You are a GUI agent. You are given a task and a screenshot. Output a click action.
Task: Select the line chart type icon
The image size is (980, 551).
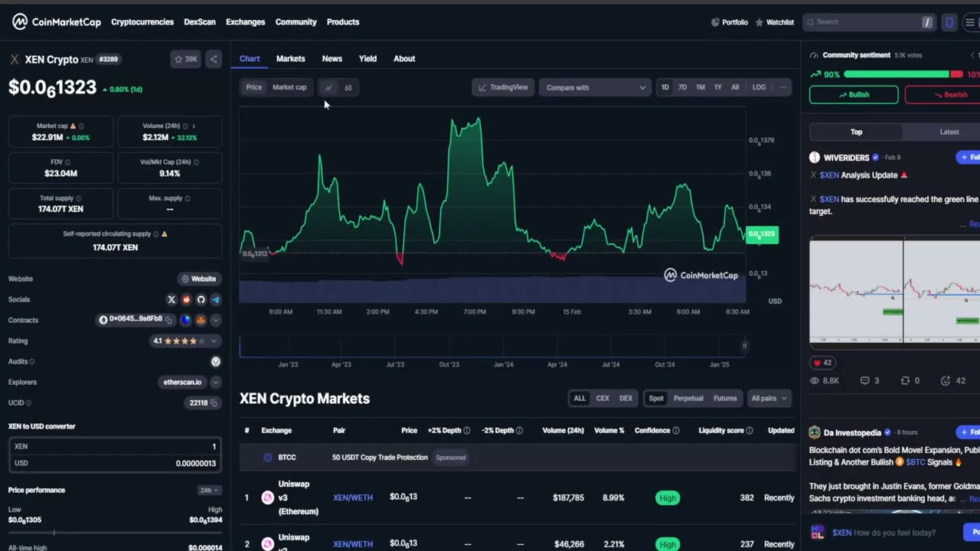pyautogui.click(x=328, y=87)
